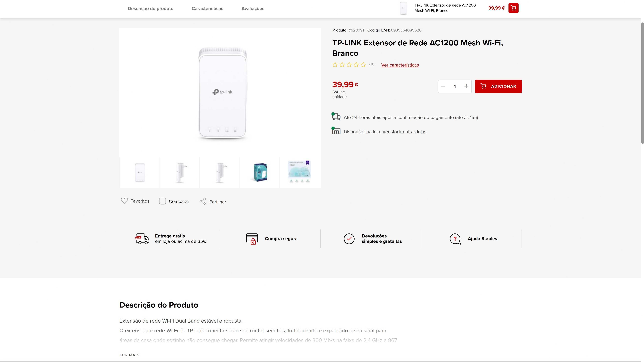The width and height of the screenshot is (644, 362).
Task: Open Ver stock outras lojas link
Action: pos(404,132)
